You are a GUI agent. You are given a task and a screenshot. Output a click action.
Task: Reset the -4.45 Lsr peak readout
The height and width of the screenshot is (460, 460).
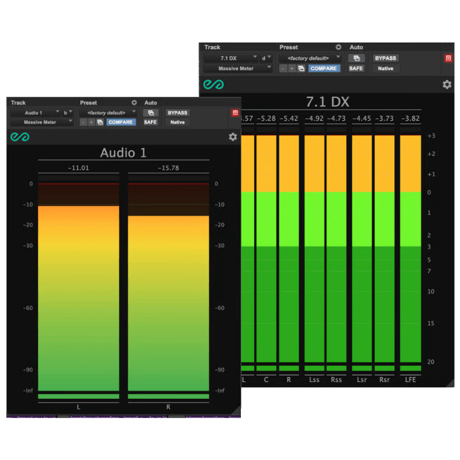[362, 118]
